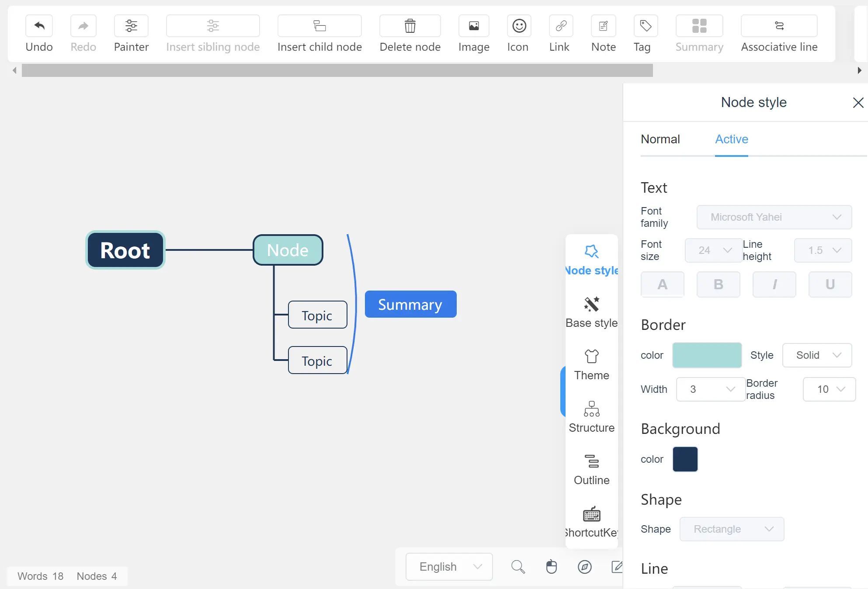Click the toolbar scroll right arrow
Image resolution: width=868 pixels, height=589 pixels.
coord(859,70)
